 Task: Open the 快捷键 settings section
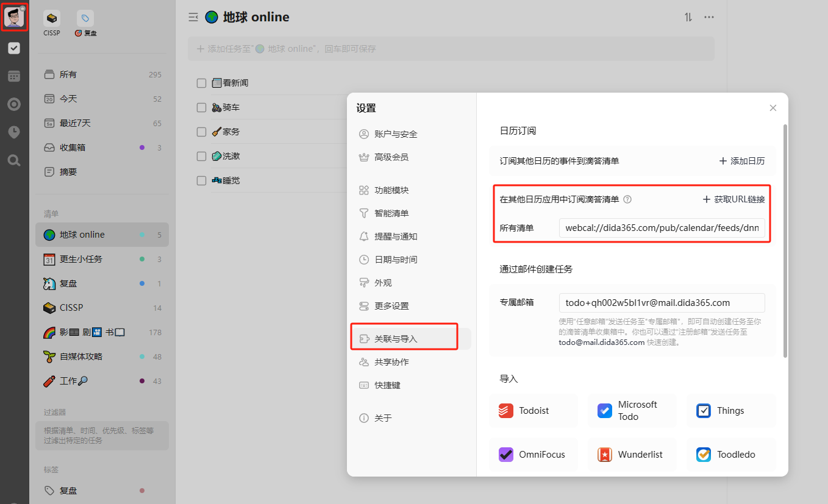pos(387,385)
